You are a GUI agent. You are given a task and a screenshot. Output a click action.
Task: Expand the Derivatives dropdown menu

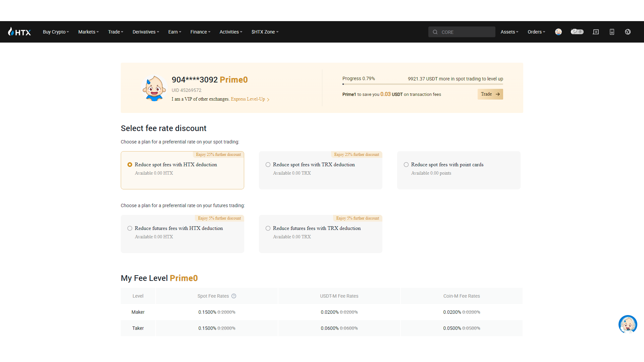click(145, 32)
